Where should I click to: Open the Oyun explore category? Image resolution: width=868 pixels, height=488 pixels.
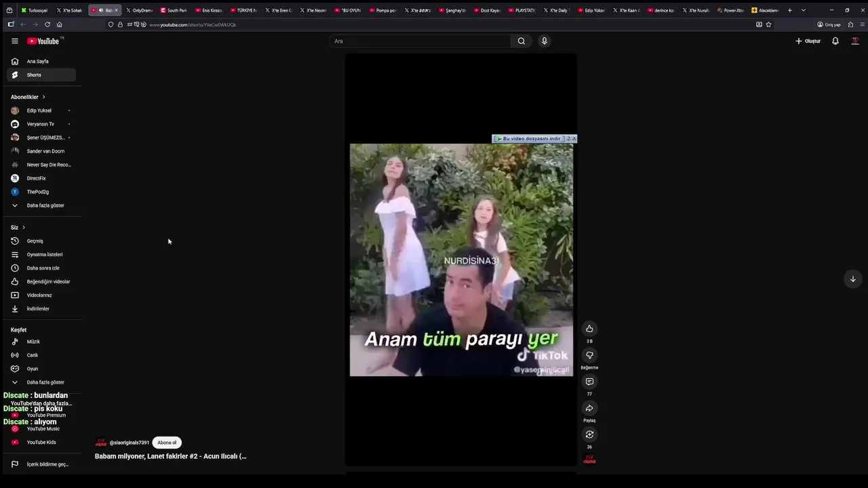coord(41,369)
